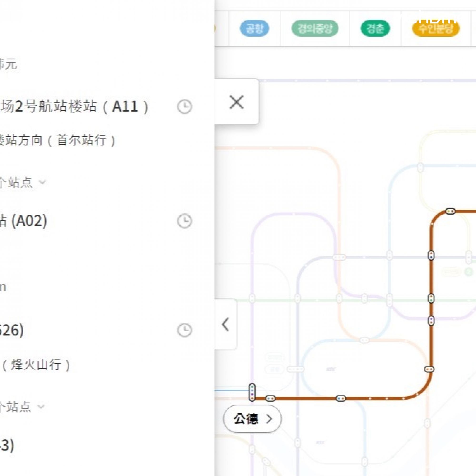
Task: Click the clock icon next to A02 station
Action: coord(184,221)
